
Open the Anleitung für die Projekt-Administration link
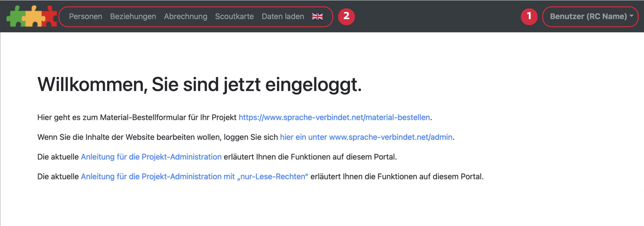coord(151,157)
